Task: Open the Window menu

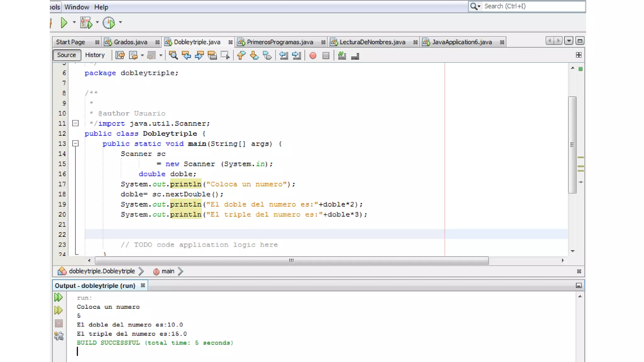Action: [77, 7]
